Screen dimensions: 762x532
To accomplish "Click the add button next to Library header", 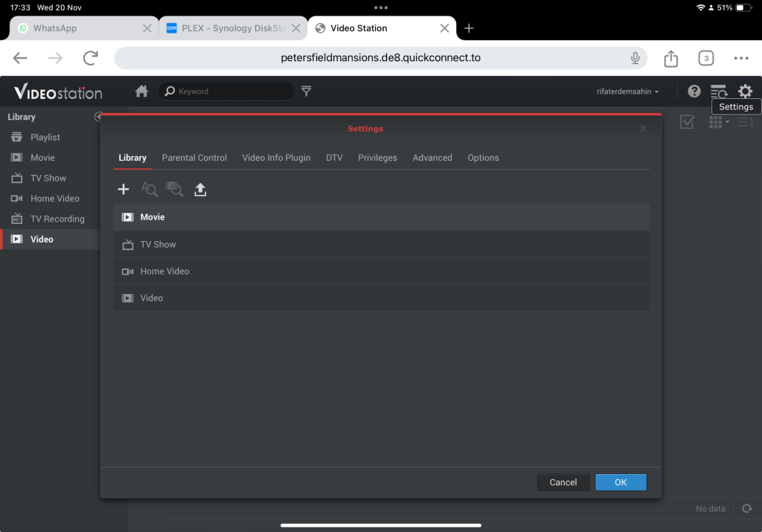I will (98, 117).
